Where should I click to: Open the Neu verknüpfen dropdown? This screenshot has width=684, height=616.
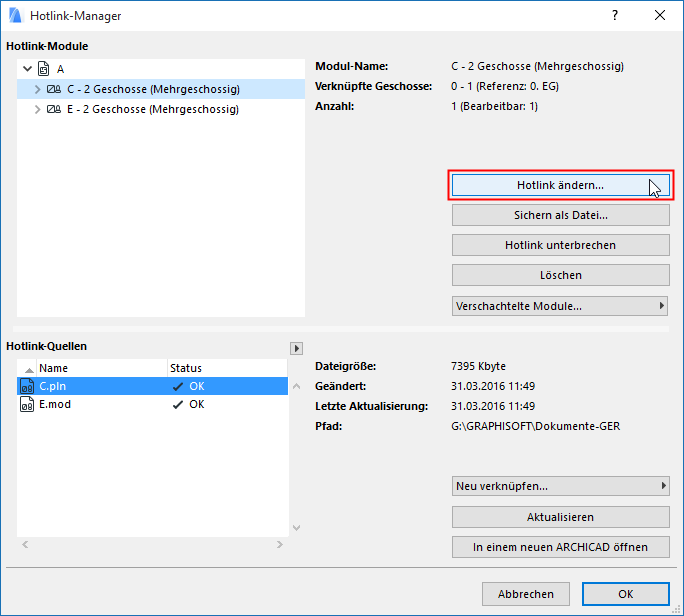coord(560,486)
